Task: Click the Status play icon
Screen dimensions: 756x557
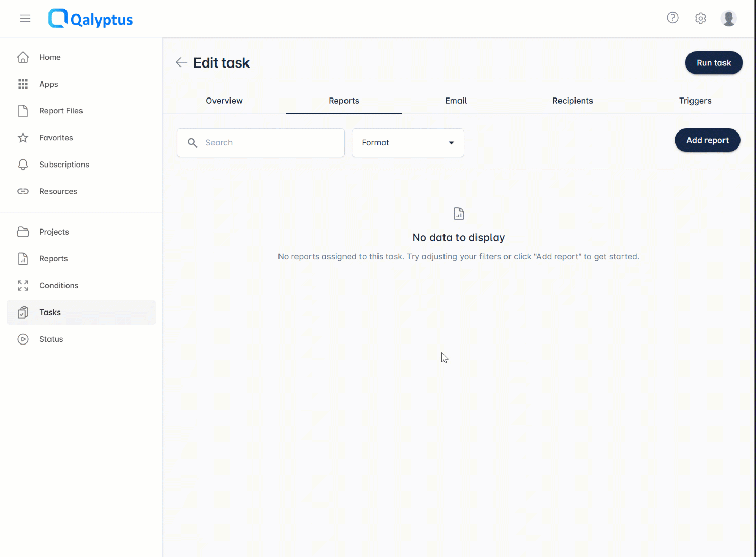Action: [x=23, y=339]
